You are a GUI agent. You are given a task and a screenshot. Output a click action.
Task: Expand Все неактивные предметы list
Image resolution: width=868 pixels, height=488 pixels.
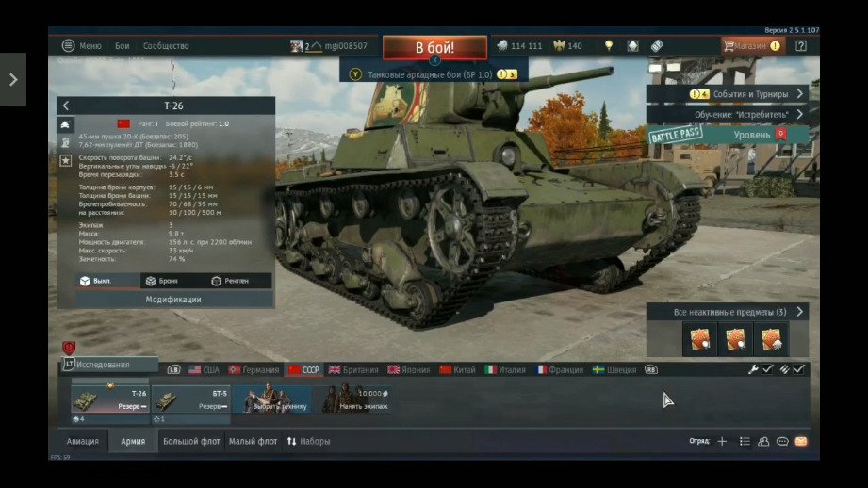(x=800, y=312)
